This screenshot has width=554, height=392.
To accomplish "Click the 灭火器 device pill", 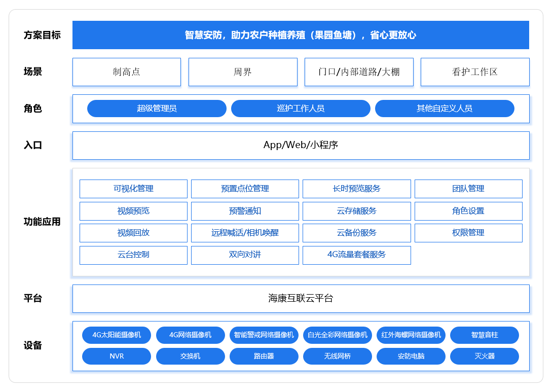I will (x=484, y=357).
